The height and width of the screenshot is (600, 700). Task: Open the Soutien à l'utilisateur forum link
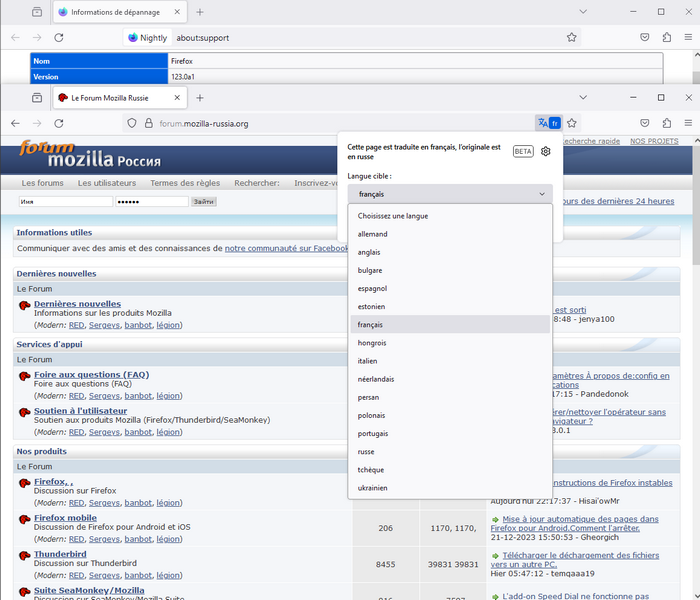click(x=80, y=411)
